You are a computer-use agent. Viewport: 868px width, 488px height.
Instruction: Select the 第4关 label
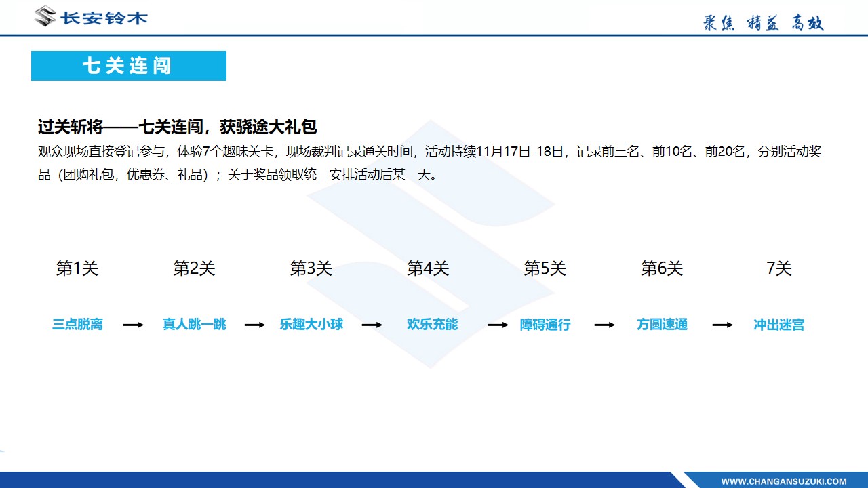tap(428, 268)
